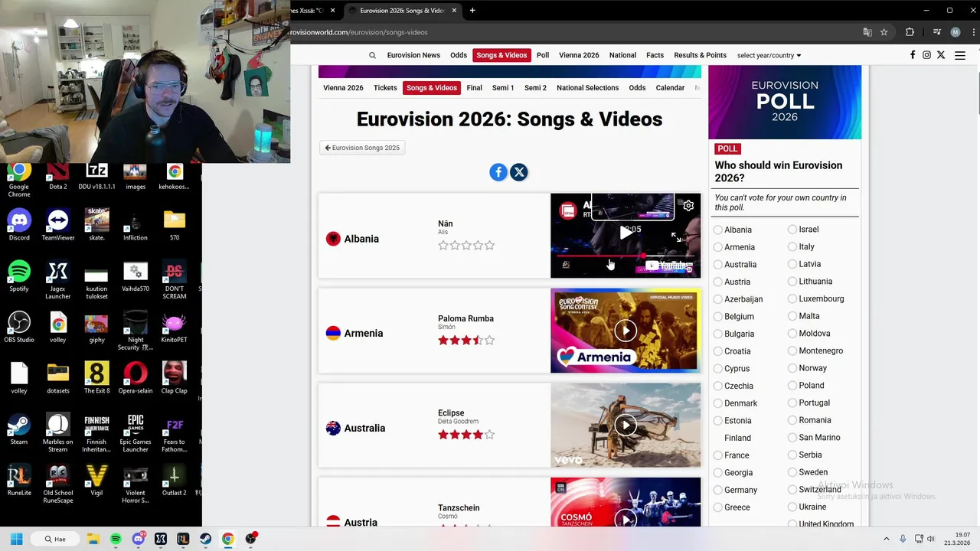
Task: Open the select year/country dropdown
Action: click(769, 55)
